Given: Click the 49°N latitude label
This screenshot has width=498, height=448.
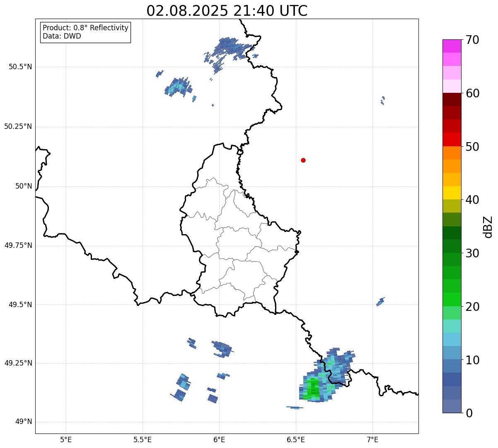Looking at the screenshot, I should click(x=24, y=422).
